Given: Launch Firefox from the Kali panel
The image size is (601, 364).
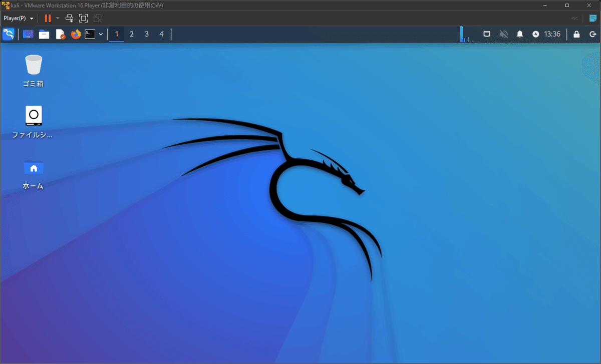Looking at the screenshot, I should (x=76, y=34).
